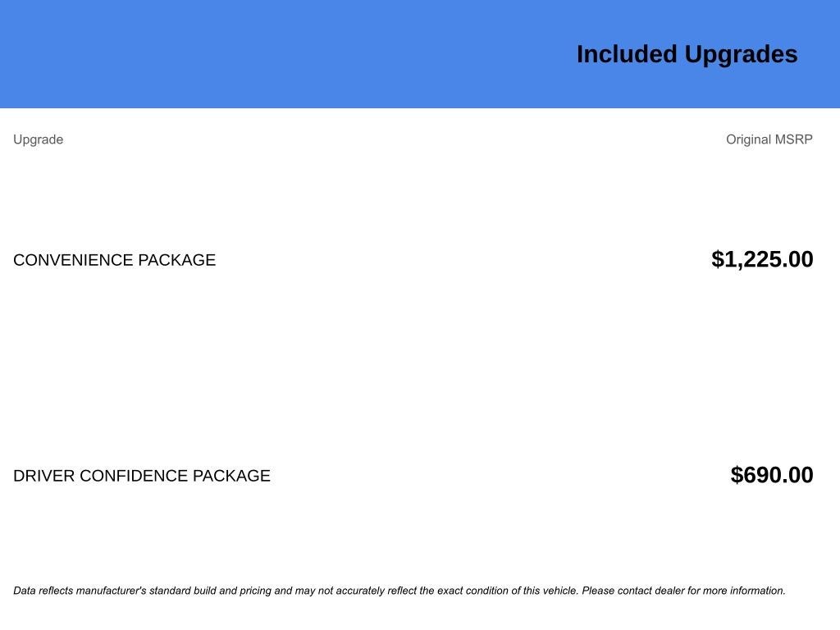The height and width of the screenshot is (630, 840).
Task: Click the DRIVER CONFIDENCE PACKAGE upgrade name
Action: pyautogui.click(x=142, y=476)
